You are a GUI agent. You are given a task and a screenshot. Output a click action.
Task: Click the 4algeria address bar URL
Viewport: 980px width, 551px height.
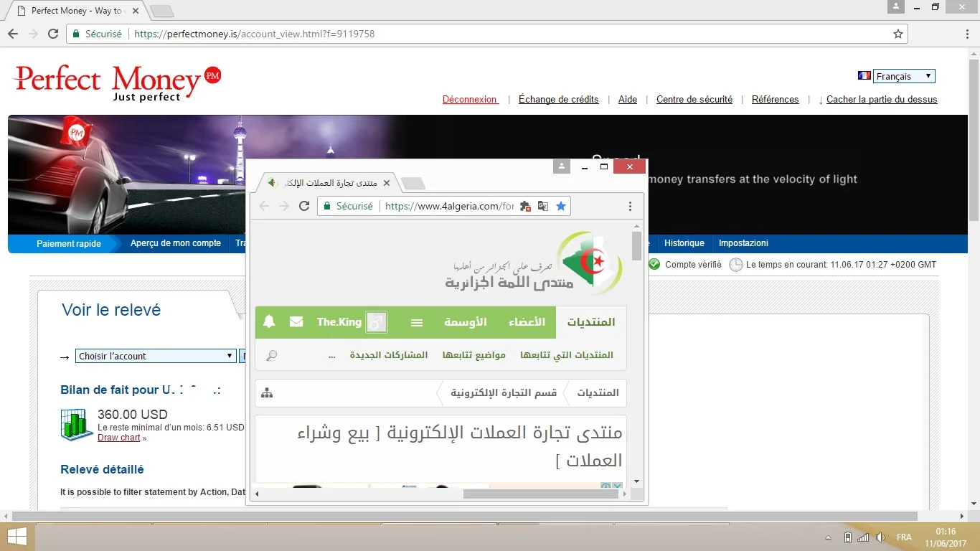pos(450,206)
